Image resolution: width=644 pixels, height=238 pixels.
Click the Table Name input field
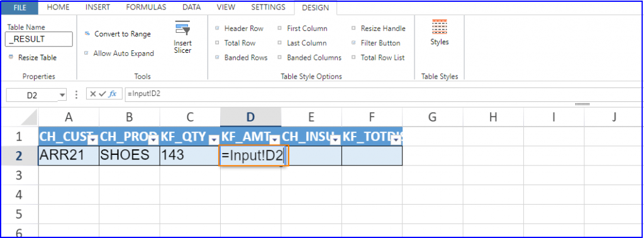[x=40, y=39]
